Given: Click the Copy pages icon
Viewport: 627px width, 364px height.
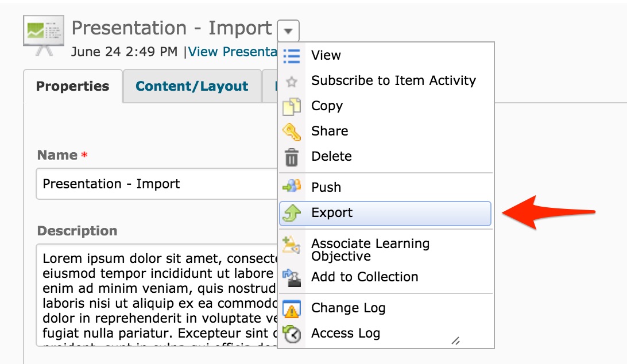Looking at the screenshot, I should coord(292,106).
